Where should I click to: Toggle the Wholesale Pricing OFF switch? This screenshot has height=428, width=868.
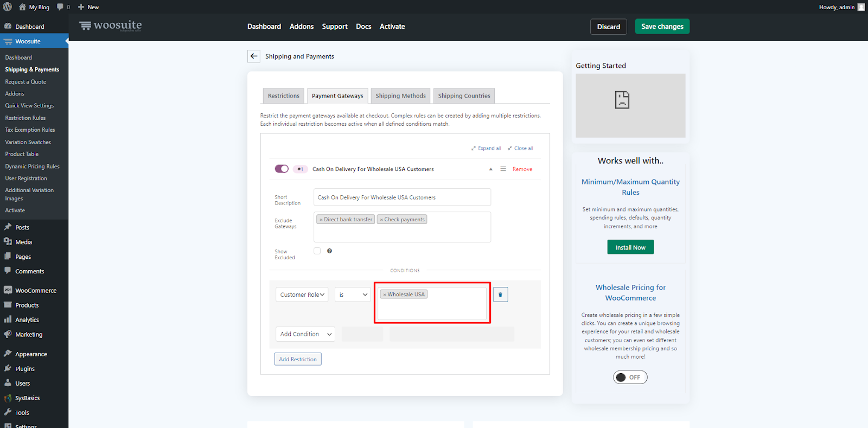click(630, 377)
